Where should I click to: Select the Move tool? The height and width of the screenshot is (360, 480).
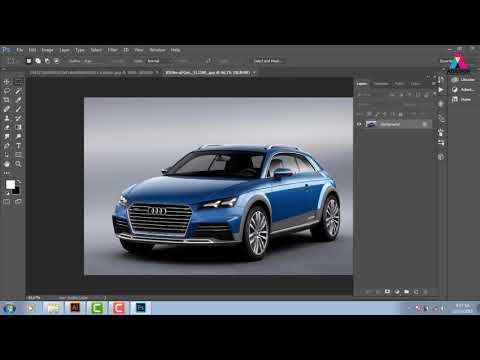[x=6, y=82]
